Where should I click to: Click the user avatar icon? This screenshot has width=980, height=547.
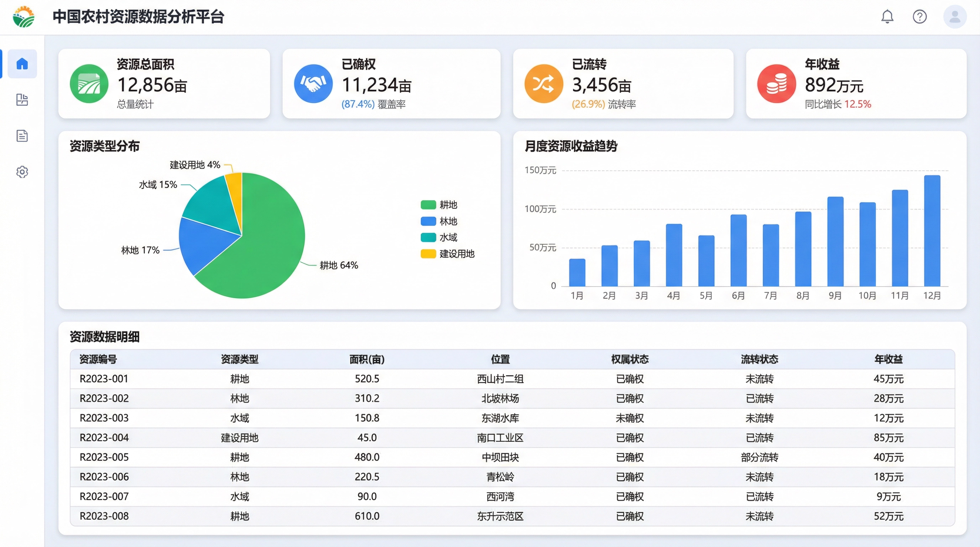tap(954, 17)
